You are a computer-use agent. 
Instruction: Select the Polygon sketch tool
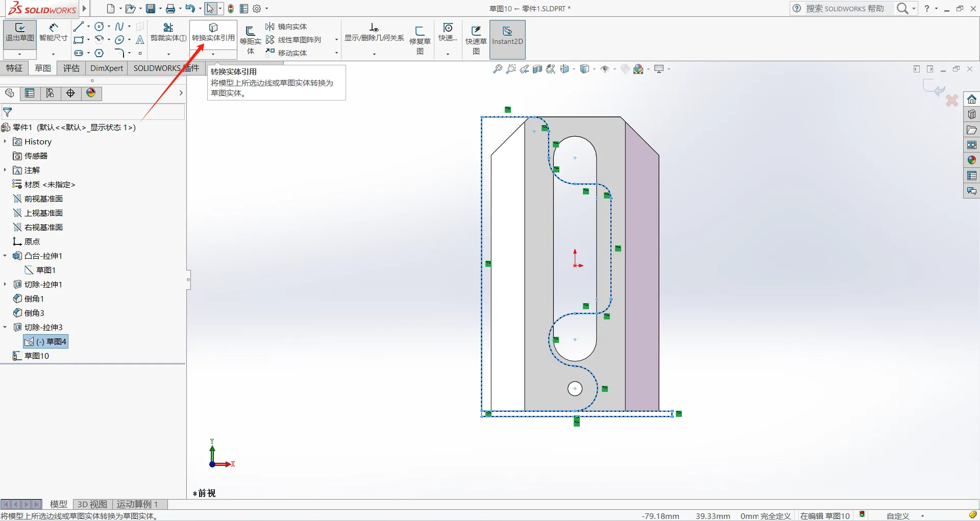click(x=100, y=53)
